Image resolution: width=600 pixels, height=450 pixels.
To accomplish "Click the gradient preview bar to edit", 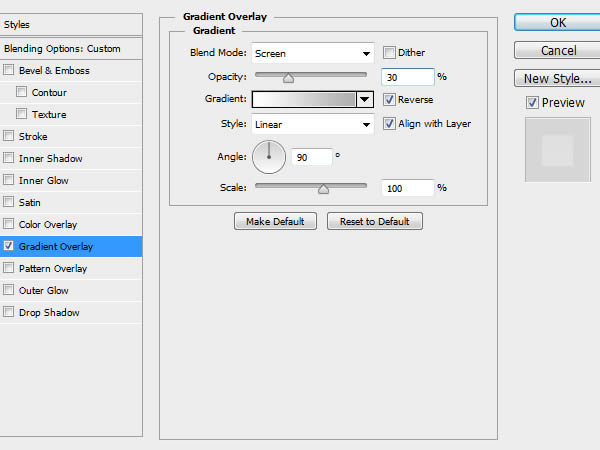I will (x=304, y=99).
